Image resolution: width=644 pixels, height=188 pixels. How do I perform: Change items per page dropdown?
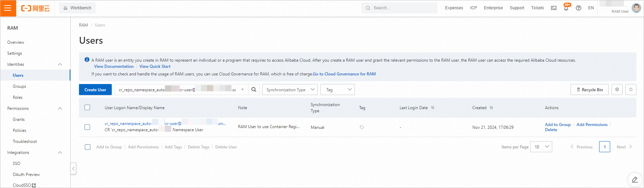pyautogui.click(x=541, y=147)
